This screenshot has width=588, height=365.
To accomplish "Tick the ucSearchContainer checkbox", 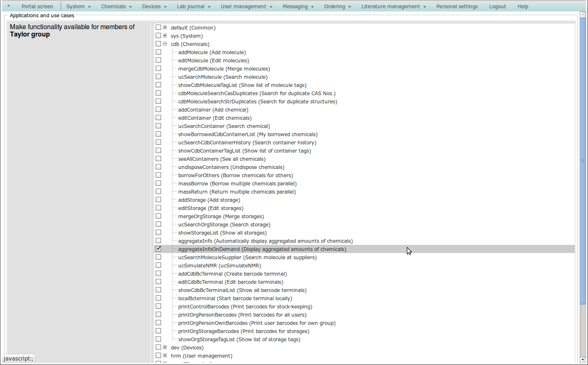I will (159, 126).
